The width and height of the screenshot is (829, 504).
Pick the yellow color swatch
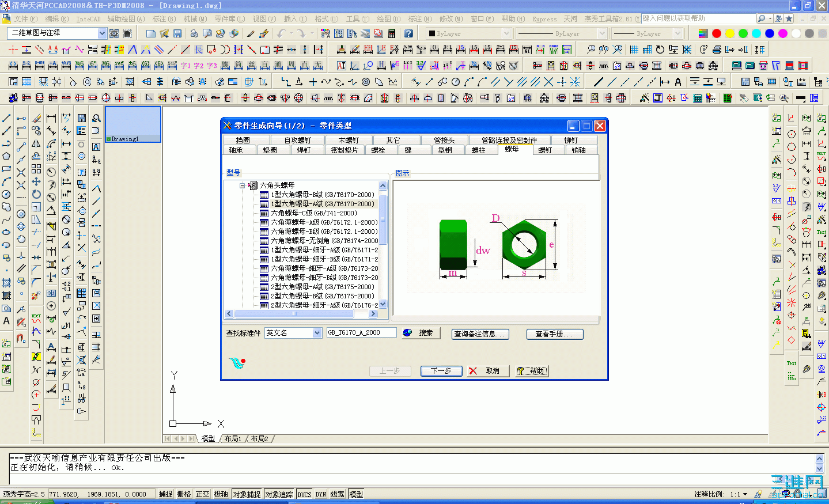[x=730, y=33]
